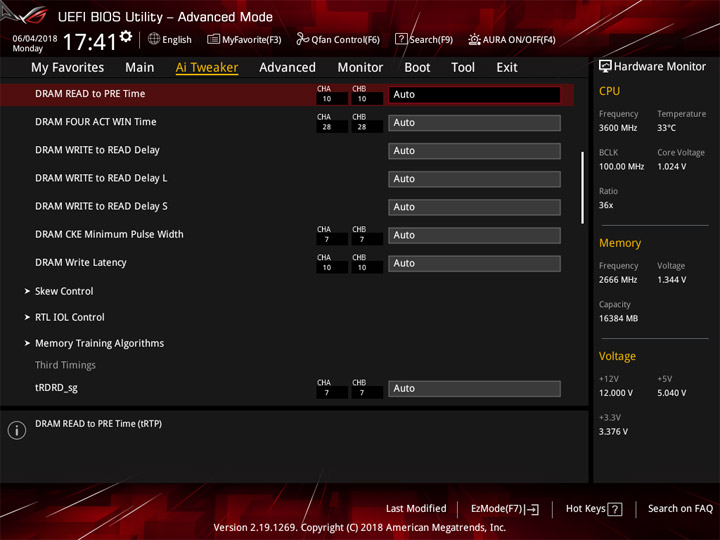Click DRAM FOUR ACT WIN Time field
720x540 pixels.
[474, 123]
